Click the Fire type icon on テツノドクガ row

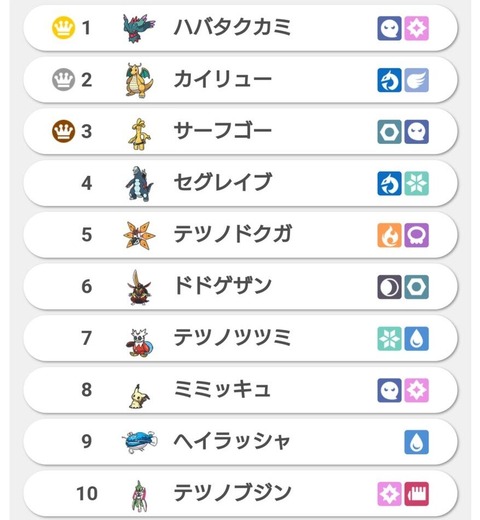point(389,235)
